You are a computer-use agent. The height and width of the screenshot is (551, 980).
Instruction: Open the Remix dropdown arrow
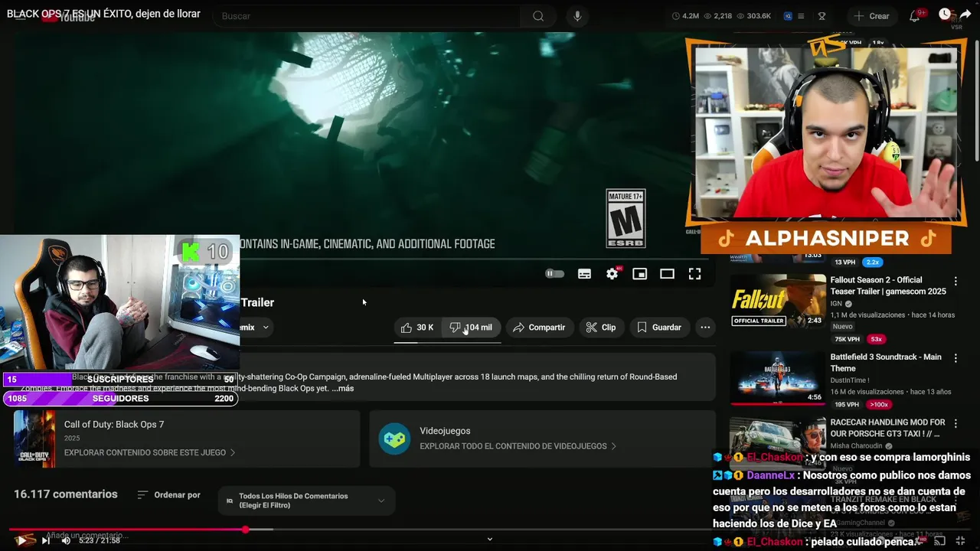(x=266, y=328)
